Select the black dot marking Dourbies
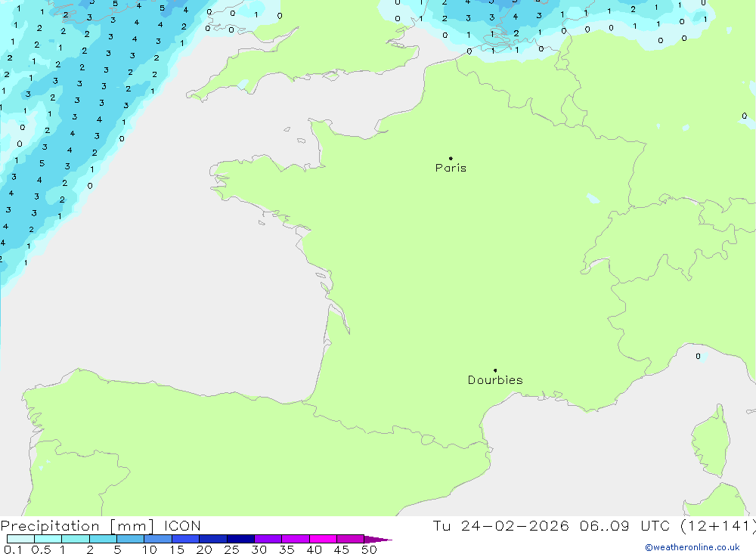 tap(495, 370)
